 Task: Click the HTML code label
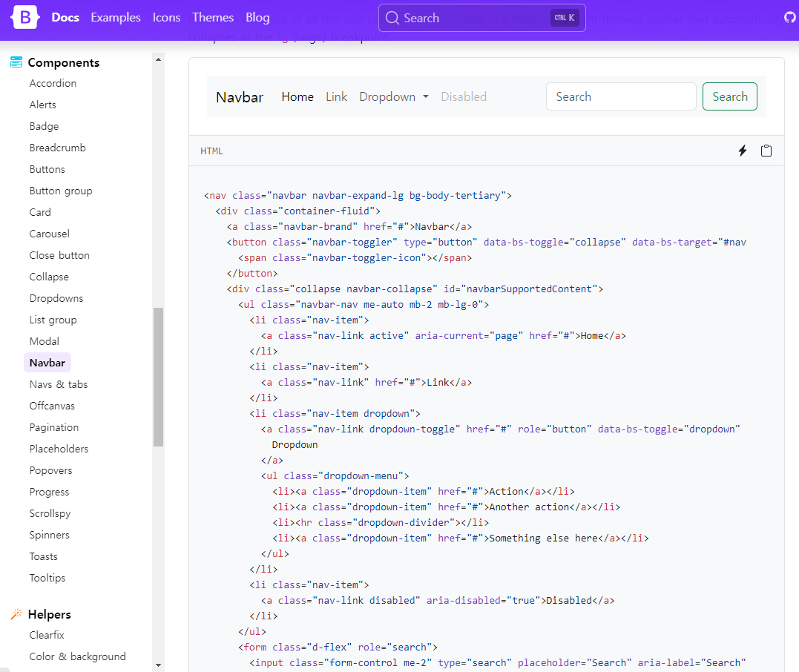[x=211, y=151]
